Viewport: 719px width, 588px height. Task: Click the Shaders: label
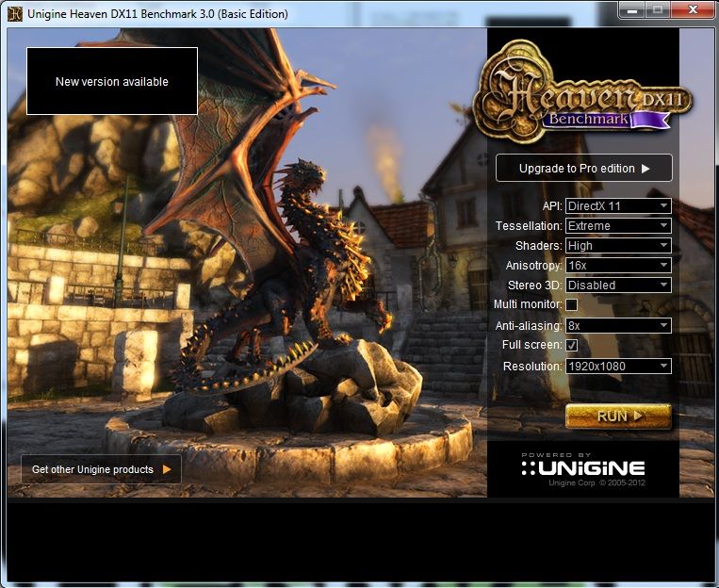(x=539, y=245)
